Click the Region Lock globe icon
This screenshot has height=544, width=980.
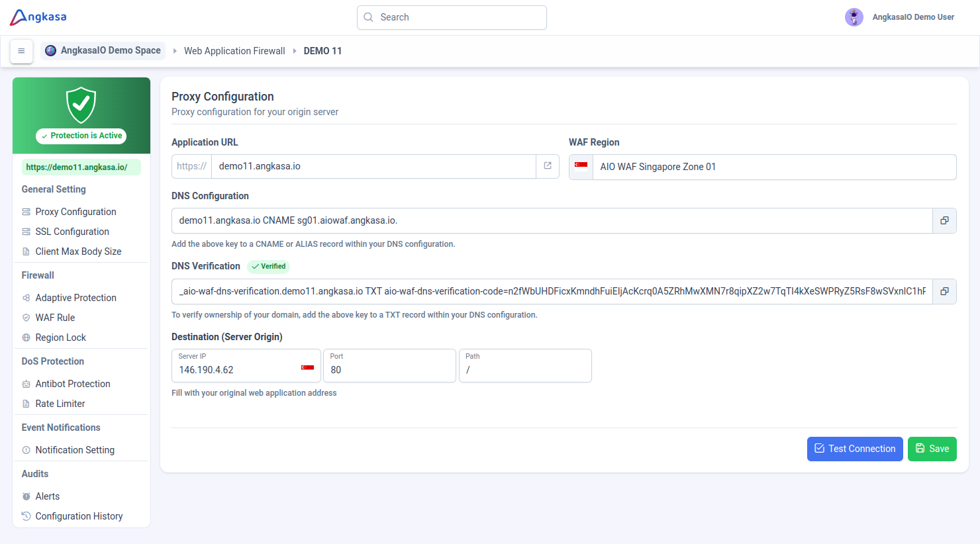click(26, 338)
